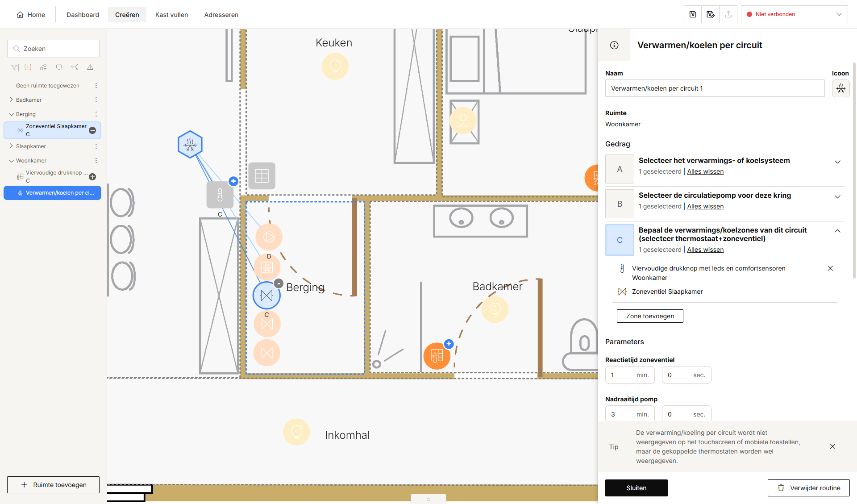
Task: Click the heating/cooling hexagon icon on floorplan
Action: click(190, 144)
